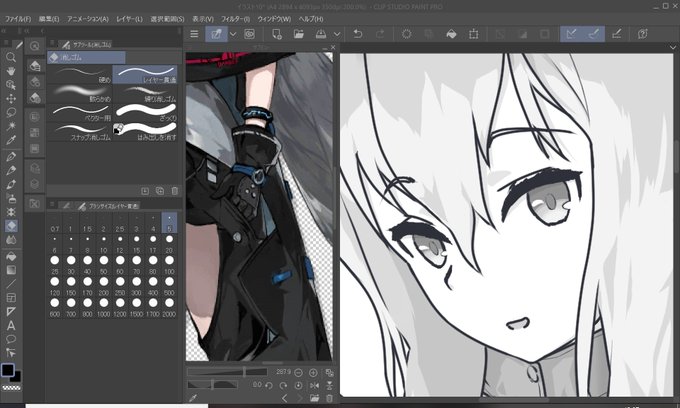The width and height of the screenshot is (680, 408).
Task: Select the Pencil tool
Action: (11, 170)
